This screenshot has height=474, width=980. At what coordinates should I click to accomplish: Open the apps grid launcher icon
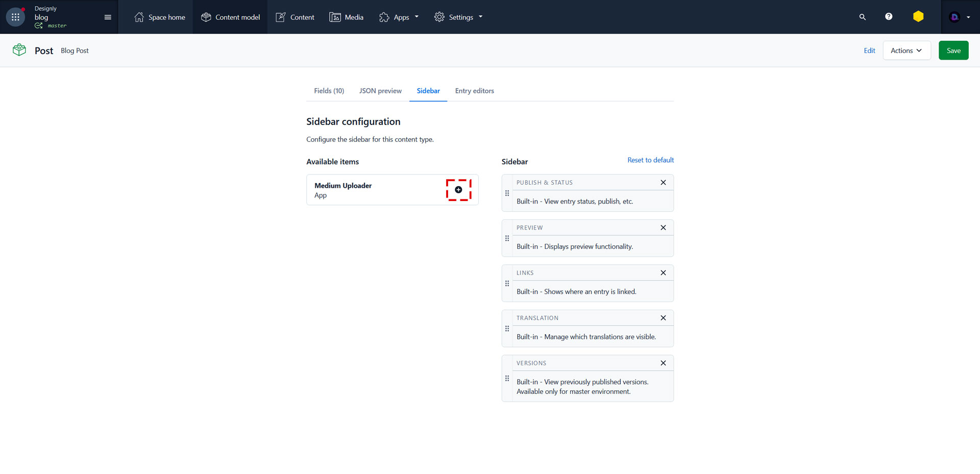15,17
